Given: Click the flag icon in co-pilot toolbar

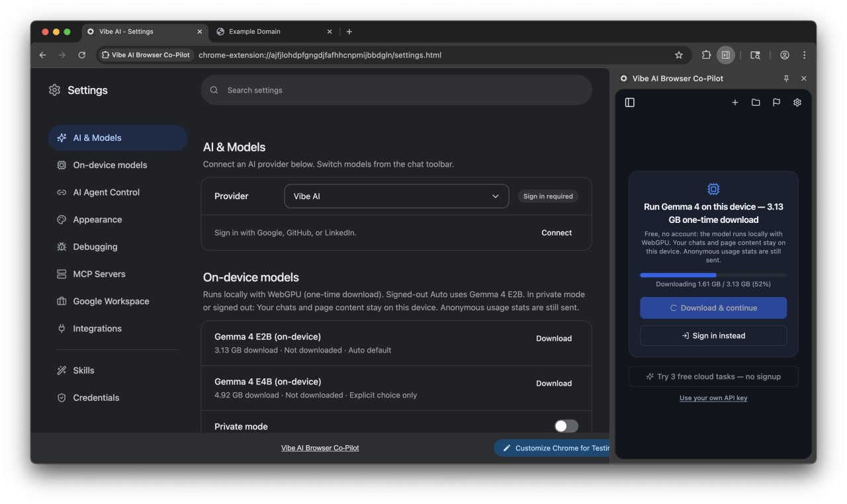Looking at the screenshot, I should pos(776,103).
